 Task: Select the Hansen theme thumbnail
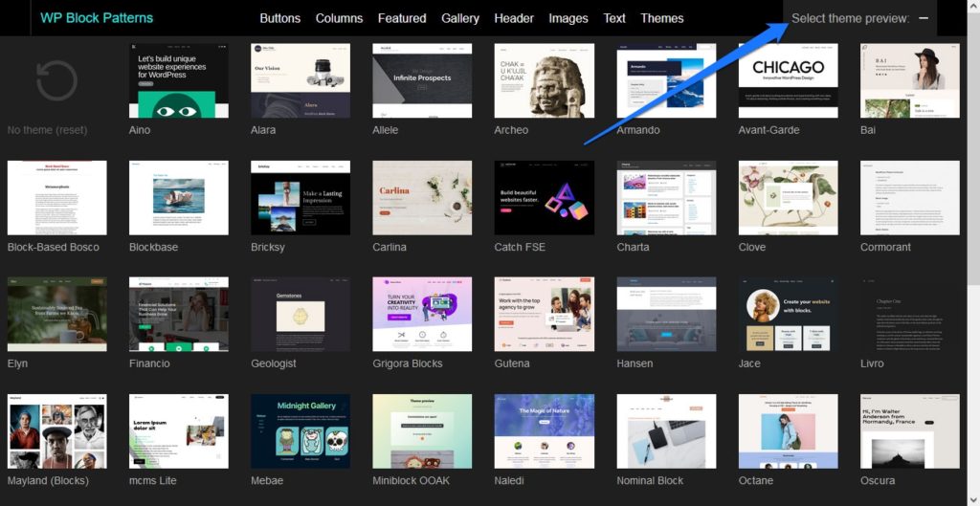[666, 315]
